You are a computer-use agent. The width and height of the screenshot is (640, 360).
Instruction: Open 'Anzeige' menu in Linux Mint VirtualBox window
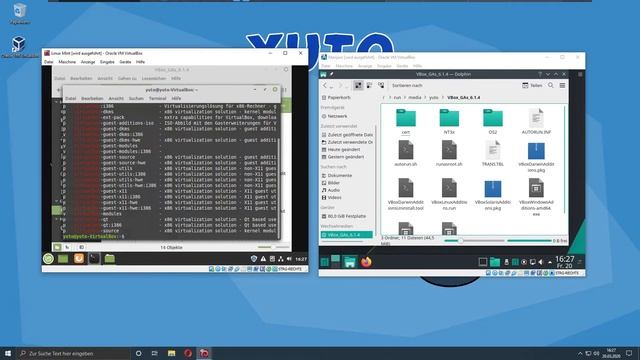coord(88,62)
